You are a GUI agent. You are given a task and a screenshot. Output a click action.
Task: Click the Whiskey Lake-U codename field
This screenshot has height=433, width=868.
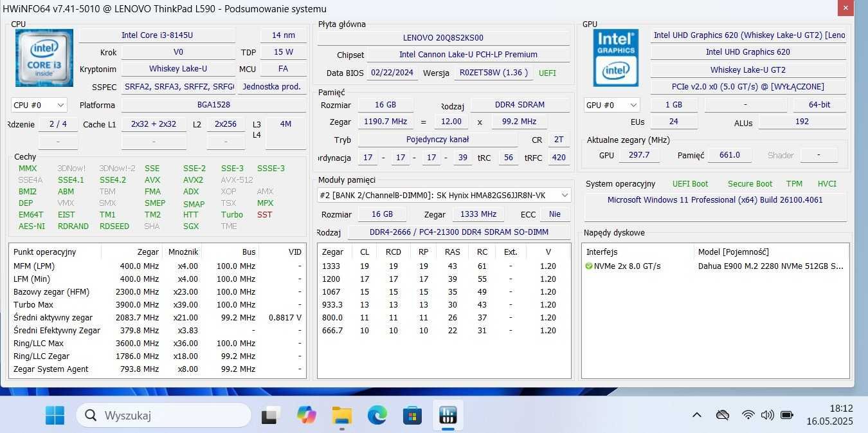[x=178, y=69]
